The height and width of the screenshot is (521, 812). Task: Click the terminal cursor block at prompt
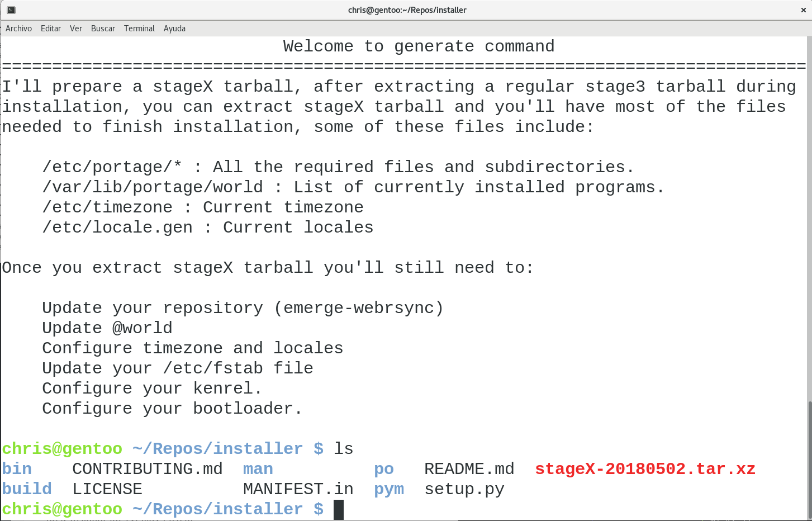[339, 510]
